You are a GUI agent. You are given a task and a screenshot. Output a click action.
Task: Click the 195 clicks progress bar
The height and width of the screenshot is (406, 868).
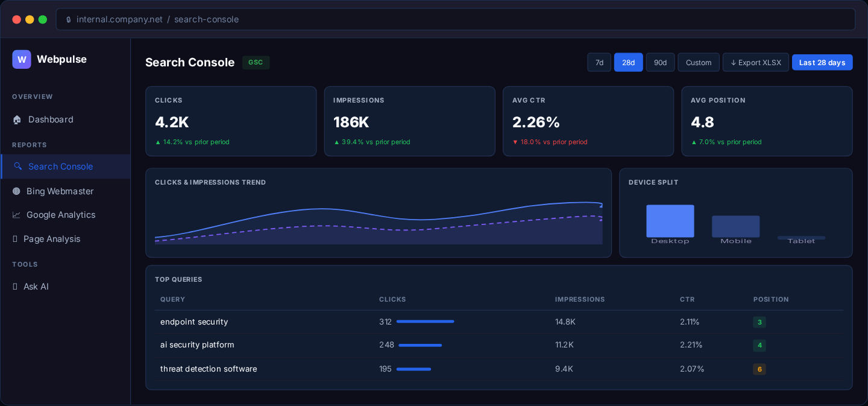(414, 369)
